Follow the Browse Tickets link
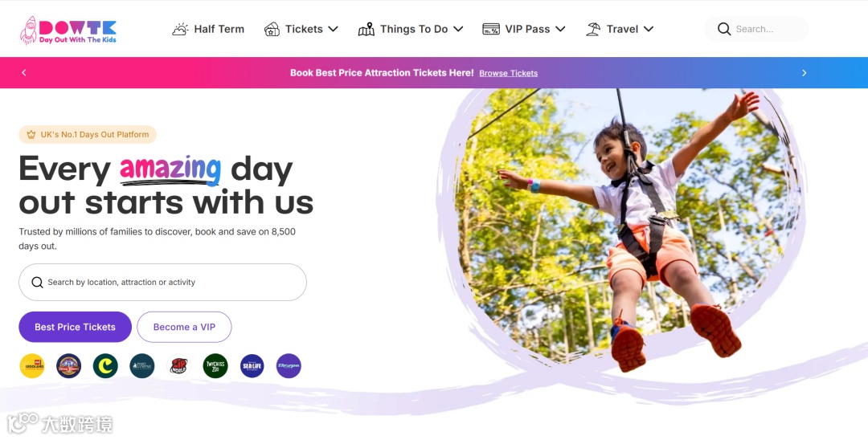 click(x=508, y=73)
